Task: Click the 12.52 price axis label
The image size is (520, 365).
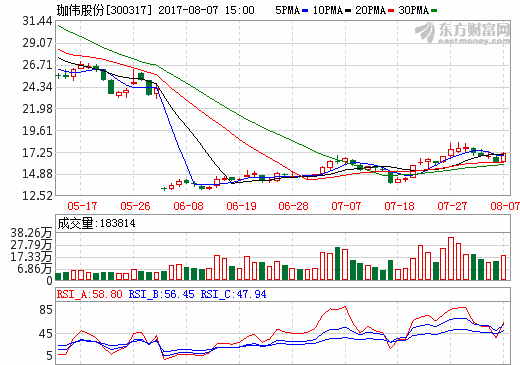Action: 38,196
